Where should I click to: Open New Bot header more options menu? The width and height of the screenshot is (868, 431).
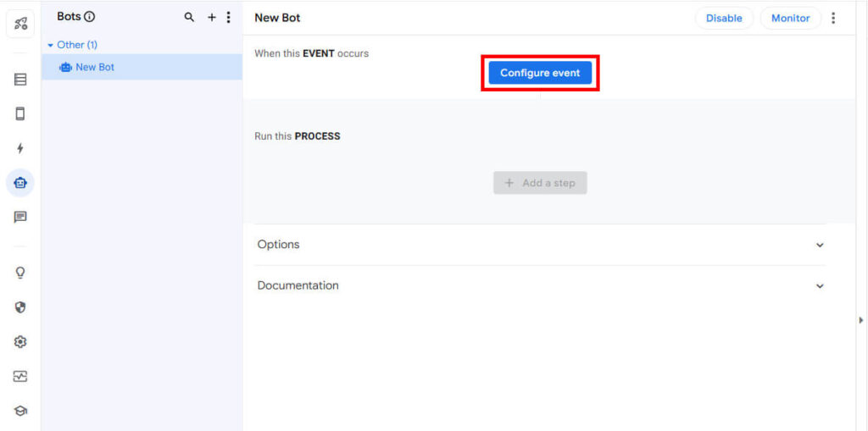click(x=833, y=18)
